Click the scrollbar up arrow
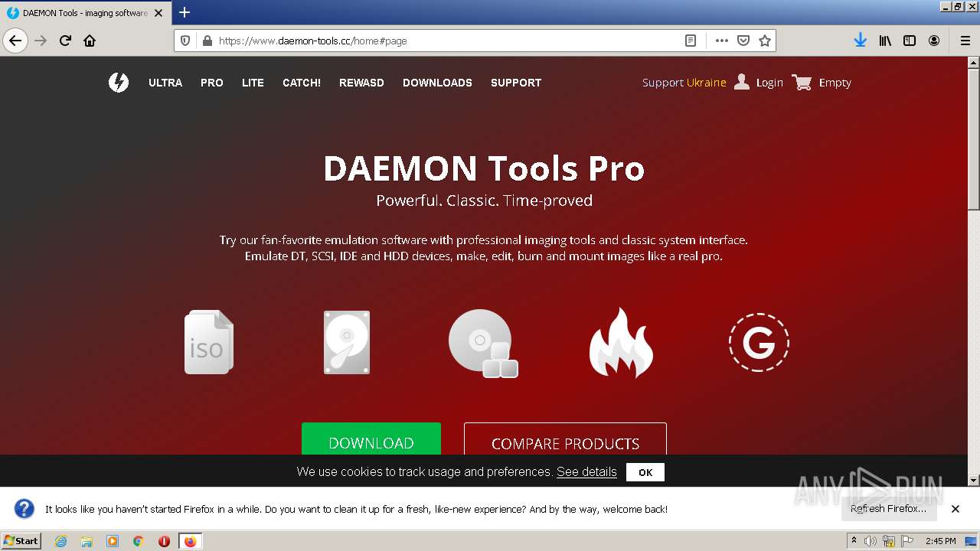This screenshot has height=551, width=980. point(973,63)
